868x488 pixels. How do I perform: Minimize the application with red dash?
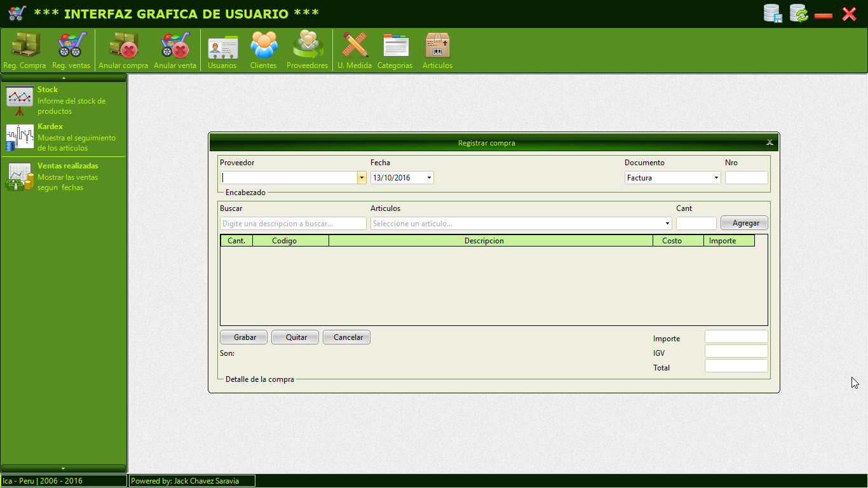[824, 15]
